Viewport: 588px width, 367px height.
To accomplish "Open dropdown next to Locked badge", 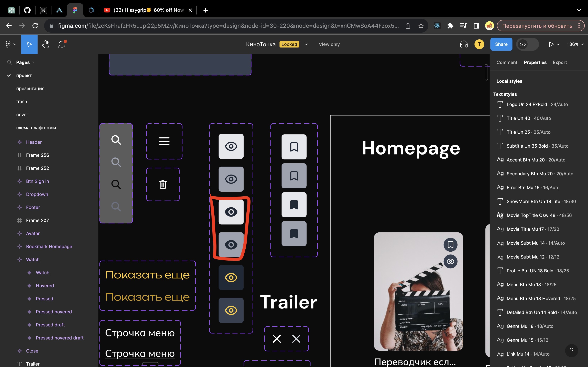I will tap(306, 44).
